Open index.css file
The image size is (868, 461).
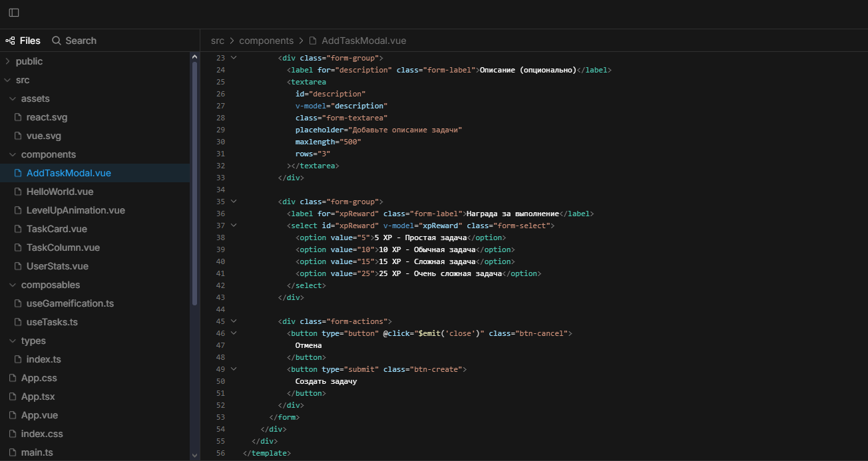[42, 434]
